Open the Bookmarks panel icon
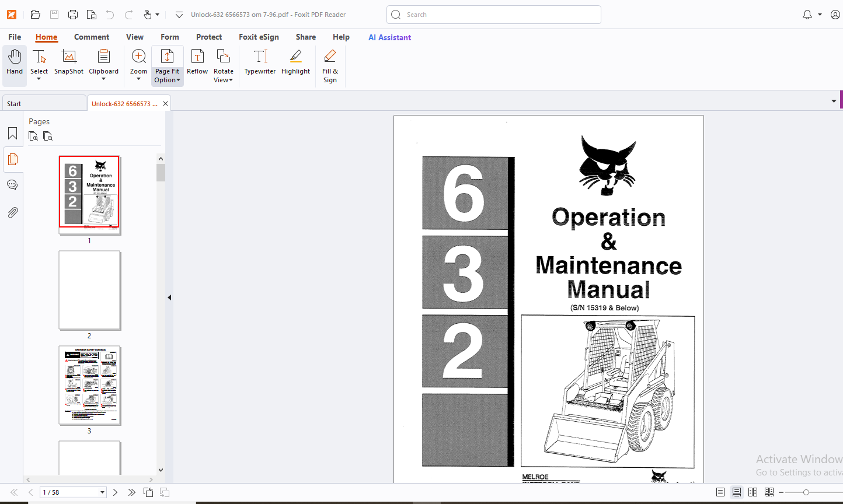This screenshot has width=843, height=504. (12, 134)
